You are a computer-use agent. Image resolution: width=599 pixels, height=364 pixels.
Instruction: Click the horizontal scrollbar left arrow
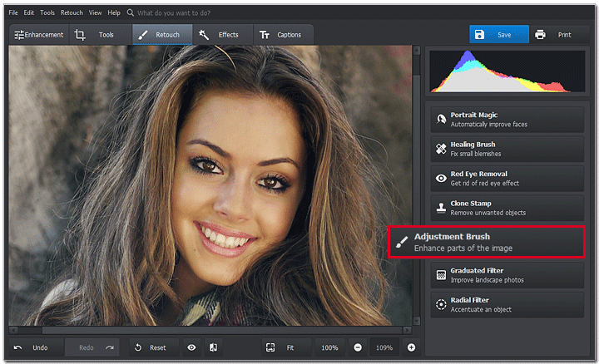(13, 330)
